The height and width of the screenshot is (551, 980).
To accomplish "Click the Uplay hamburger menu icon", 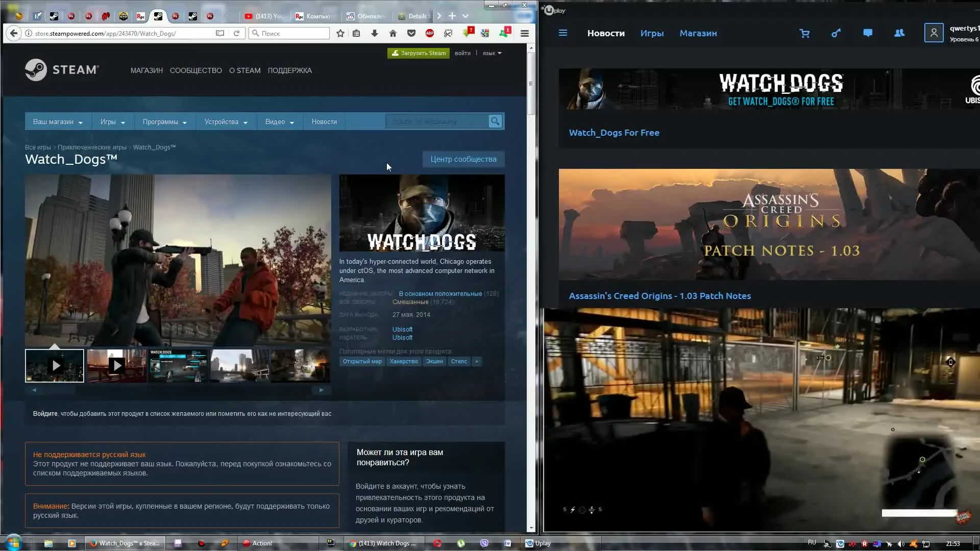I will click(x=563, y=33).
